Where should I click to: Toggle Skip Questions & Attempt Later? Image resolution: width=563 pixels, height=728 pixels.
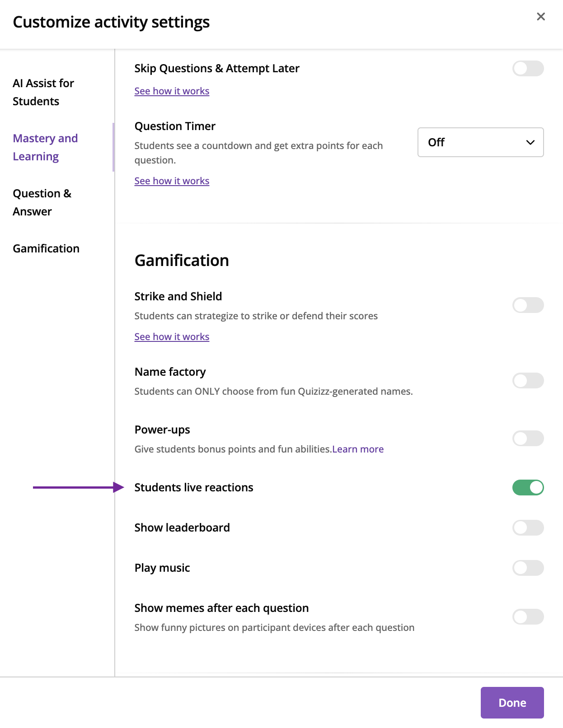528,69
